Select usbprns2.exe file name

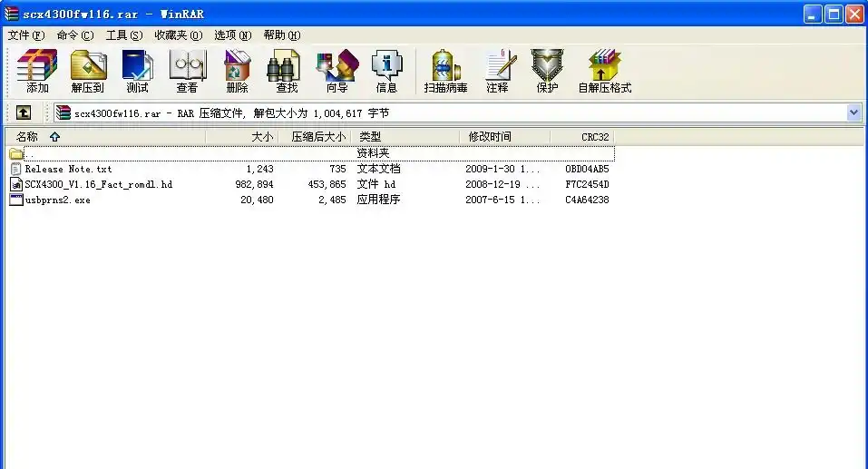57,200
